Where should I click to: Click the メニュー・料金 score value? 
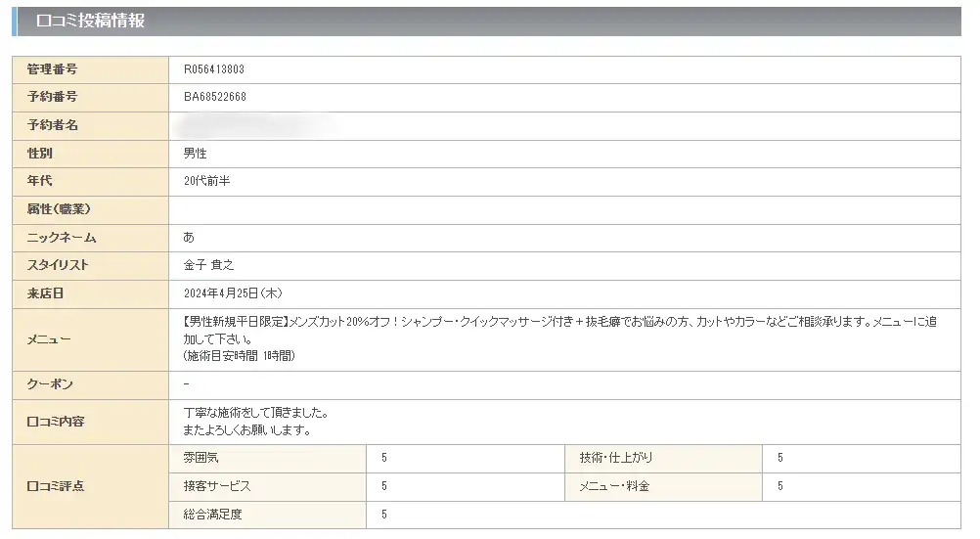click(780, 486)
